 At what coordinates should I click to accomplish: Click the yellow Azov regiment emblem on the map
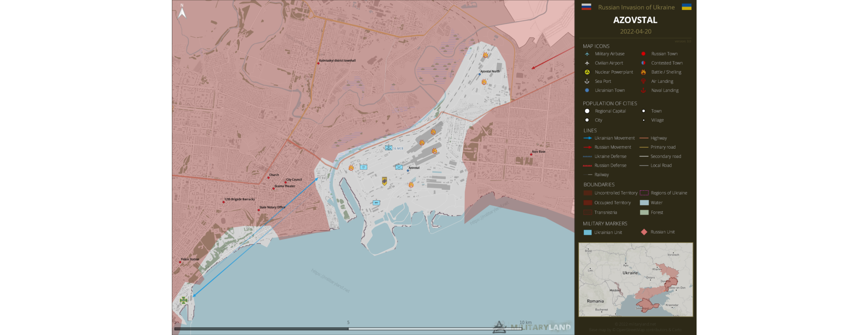coord(385,181)
